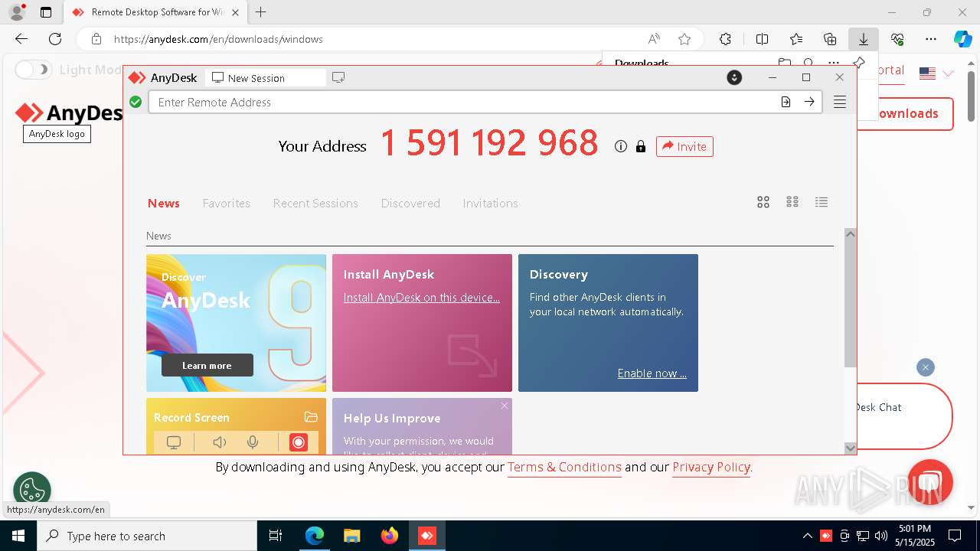Screen dimensions: 980x551
Task: Add page to favorites star
Action: [x=684, y=39]
